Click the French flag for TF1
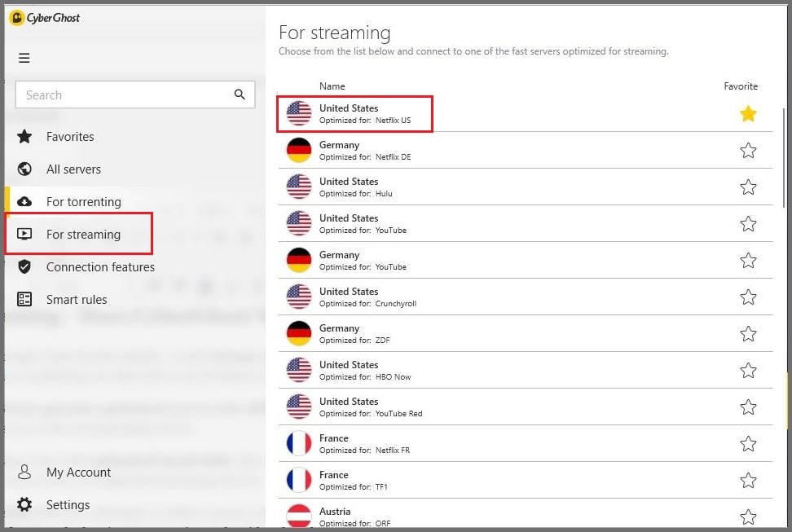The image size is (792, 532). tap(299, 480)
